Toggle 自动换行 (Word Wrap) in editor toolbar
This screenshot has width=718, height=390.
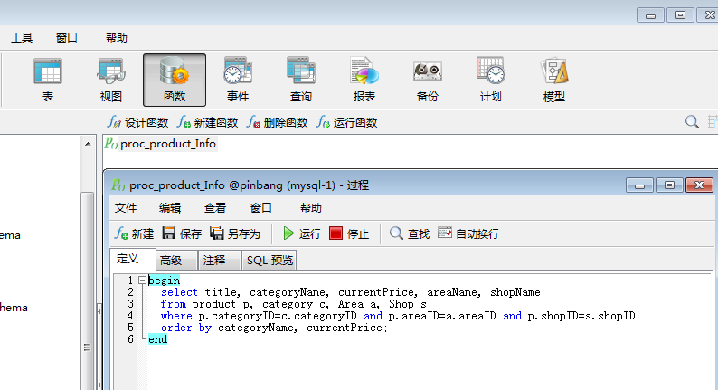pos(468,234)
